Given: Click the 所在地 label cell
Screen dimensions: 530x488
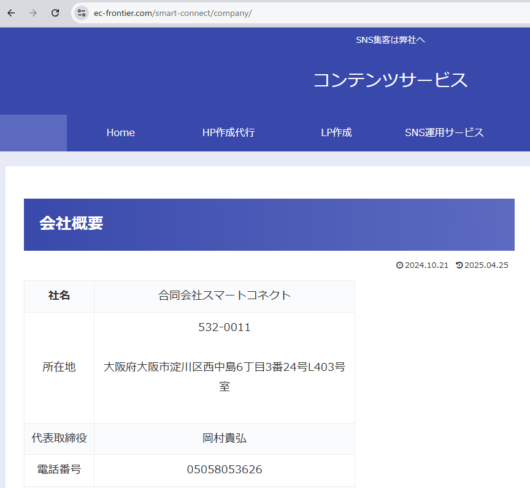Looking at the screenshot, I should 59,367.
